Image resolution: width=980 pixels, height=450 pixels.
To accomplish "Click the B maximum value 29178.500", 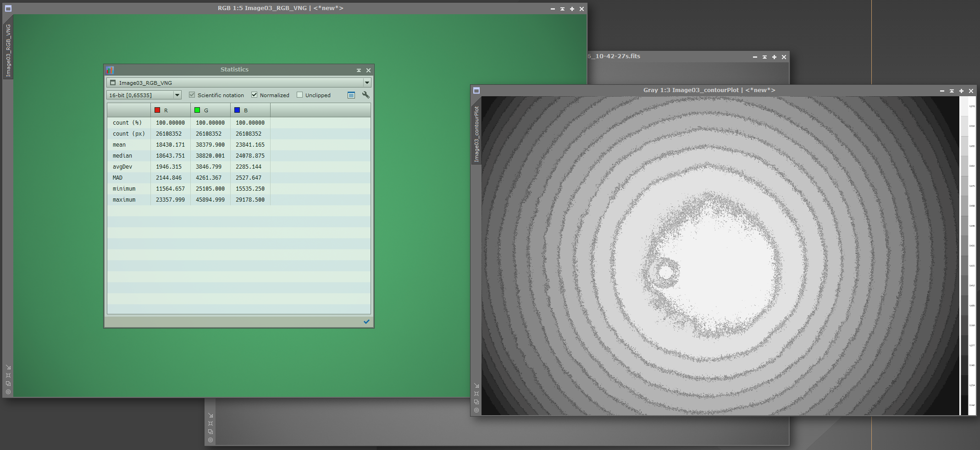I will (x=250, y=200).
